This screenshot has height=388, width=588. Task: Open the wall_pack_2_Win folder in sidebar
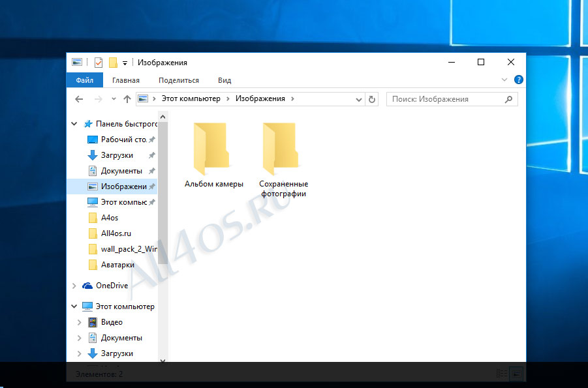123,249
